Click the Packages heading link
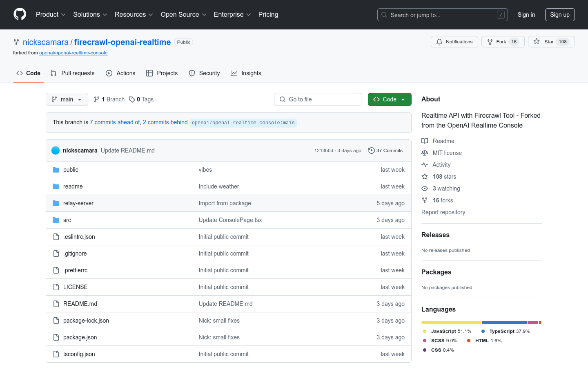Image resolution: width=588 pixels, height=368 pixels. tap(436, 272)
